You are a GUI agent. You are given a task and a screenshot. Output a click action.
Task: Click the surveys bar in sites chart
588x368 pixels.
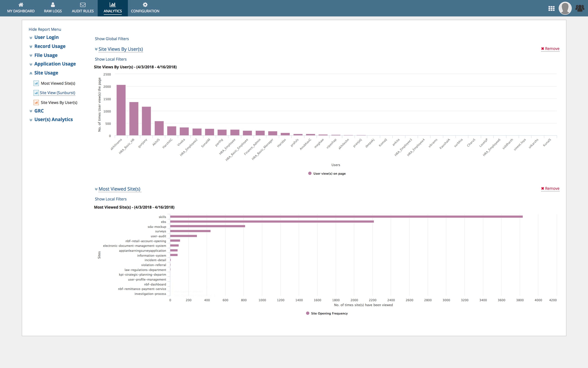point(190,231)
